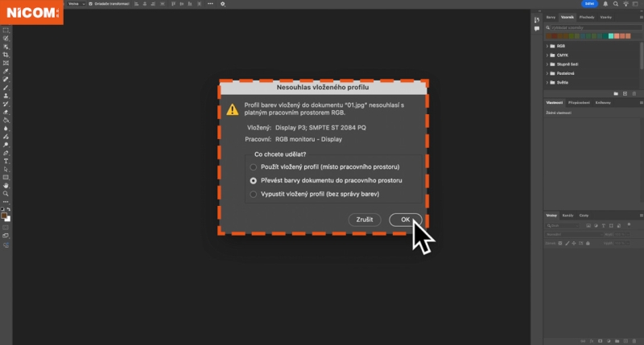Expand the Pastelová swatch group
This screenshot has height=345, width=644.
coord(547,73)
